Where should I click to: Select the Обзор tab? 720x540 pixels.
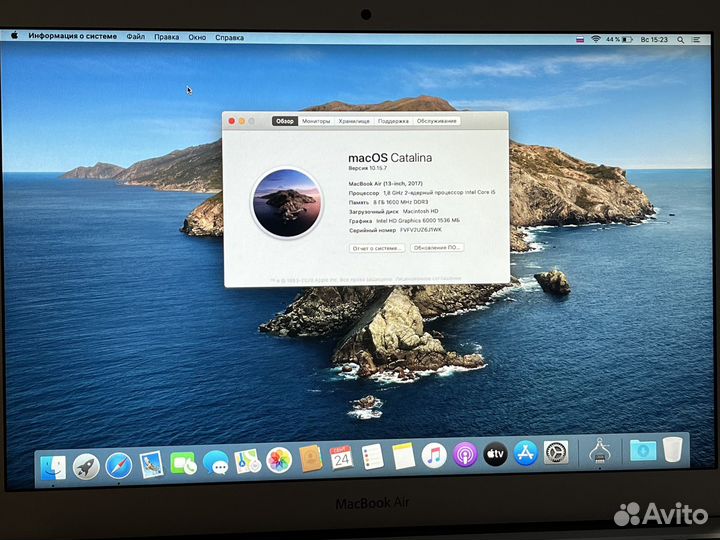(285, 121)
